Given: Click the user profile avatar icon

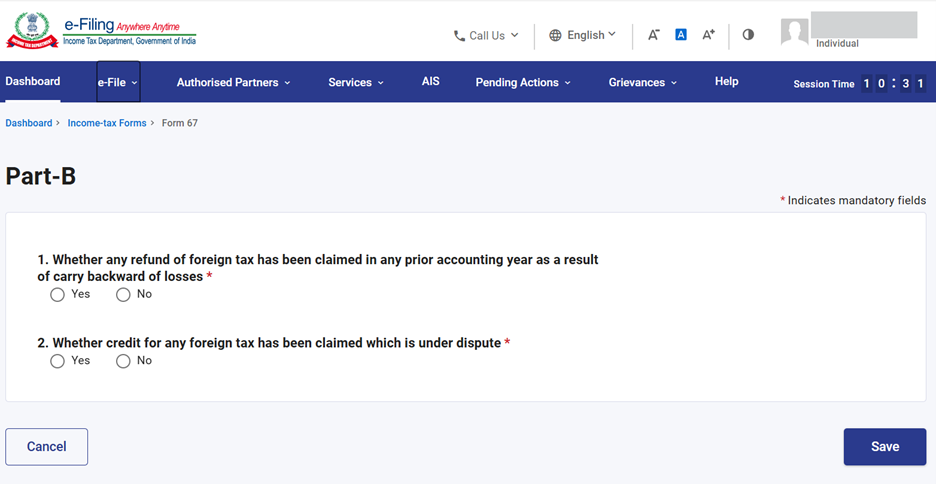Looking at the screenshot, I should pyautogui.click(x=794, y=33).
